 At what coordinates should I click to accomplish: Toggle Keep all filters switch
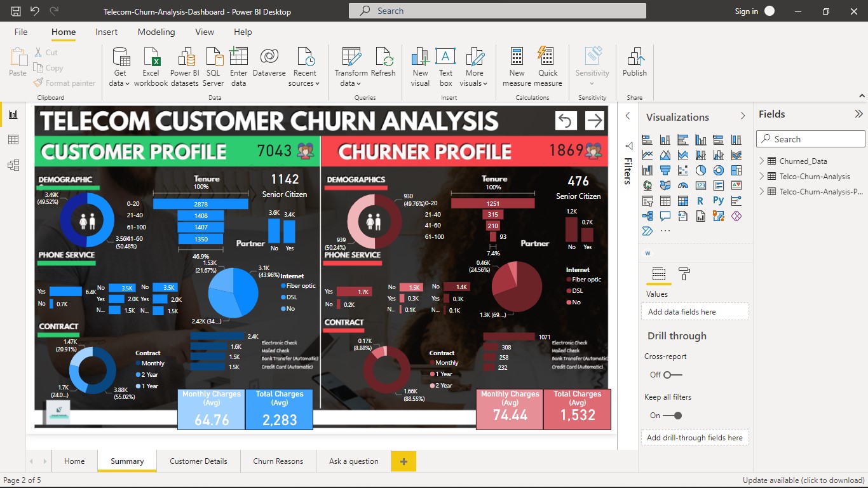coord(672,416)
